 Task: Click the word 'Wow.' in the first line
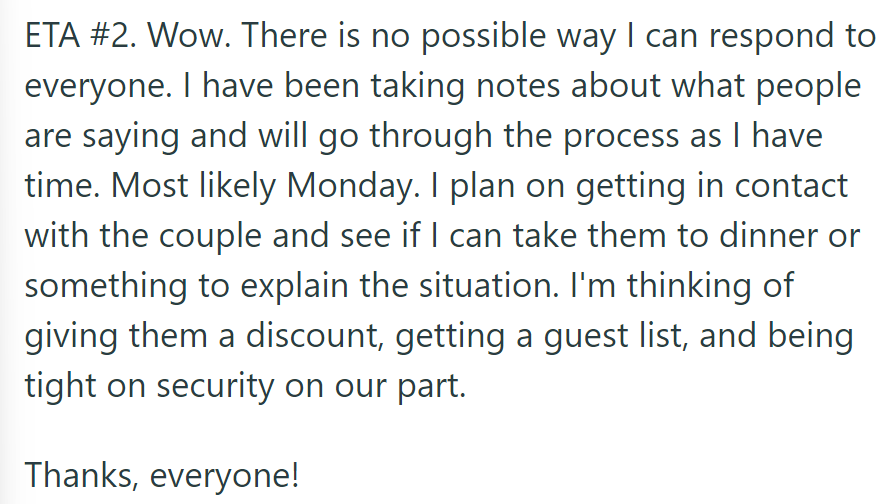tap(189, 35)
